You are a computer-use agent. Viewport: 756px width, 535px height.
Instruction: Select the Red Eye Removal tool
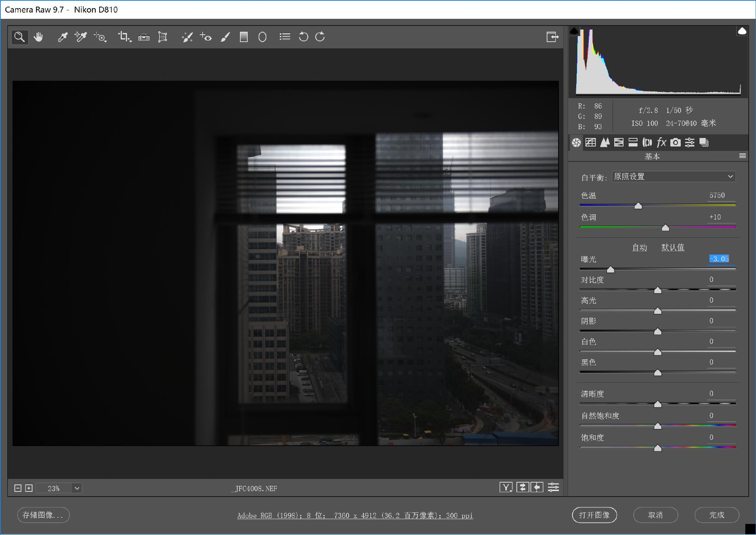[206, 37]
